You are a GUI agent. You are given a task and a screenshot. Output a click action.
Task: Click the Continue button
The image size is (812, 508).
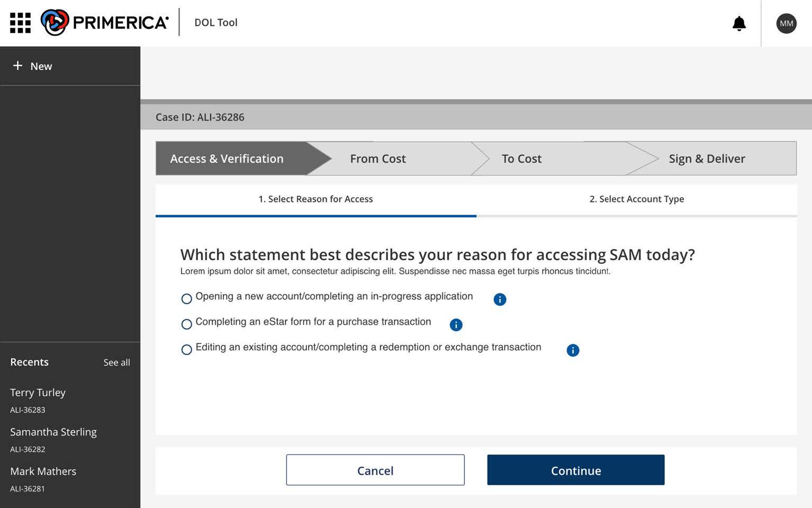[x=576, y=470]
